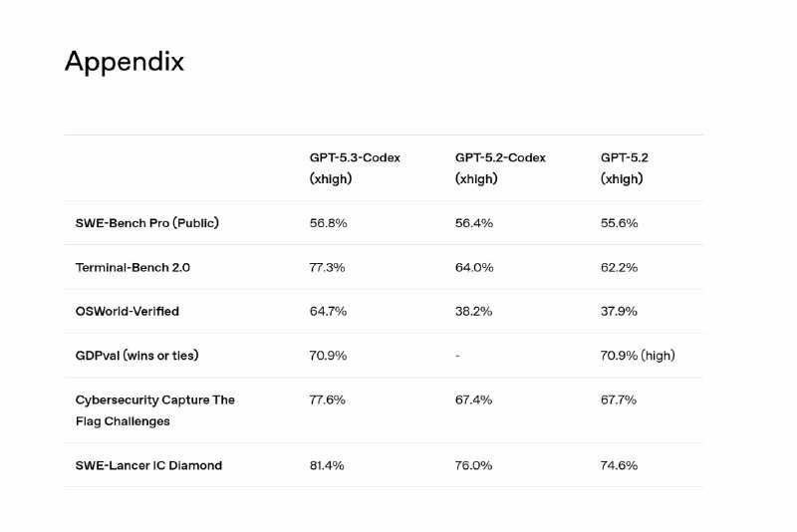The height and width of the screenshot is (532, 797).
Task: Select the GPT-5.3-Codex (xhigh) column header
Action: pos(355,168)
